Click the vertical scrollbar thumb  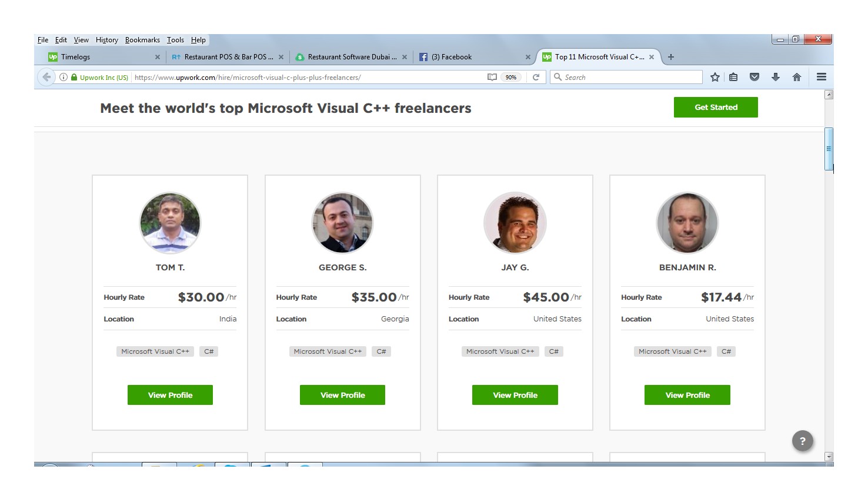(829, 149)
